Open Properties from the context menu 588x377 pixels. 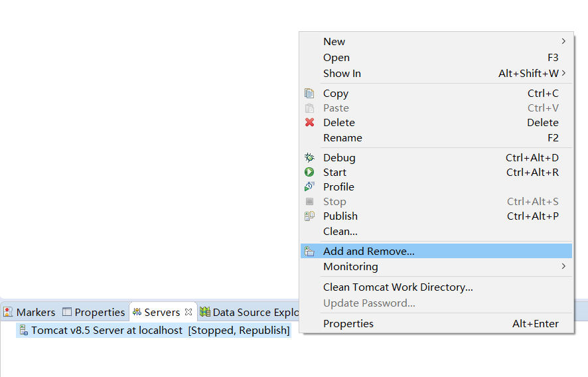[x=348, y=324]
